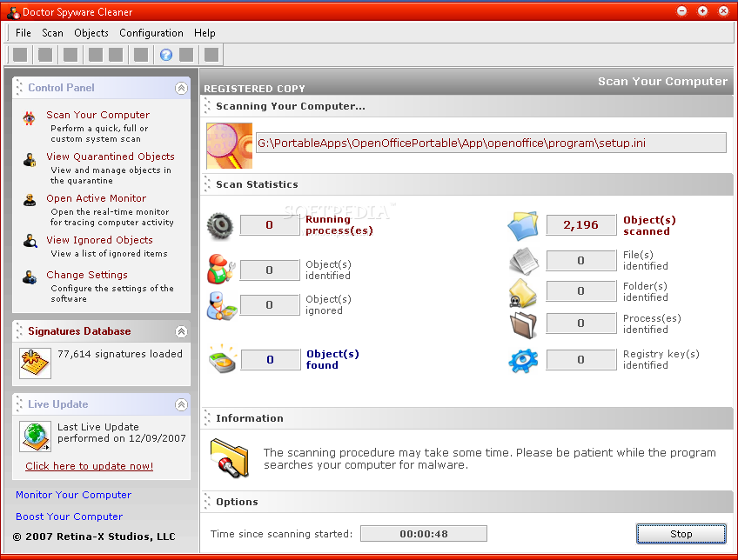
Task: Click the 'REGISTERED COPY' label
Action: point(254,89)
